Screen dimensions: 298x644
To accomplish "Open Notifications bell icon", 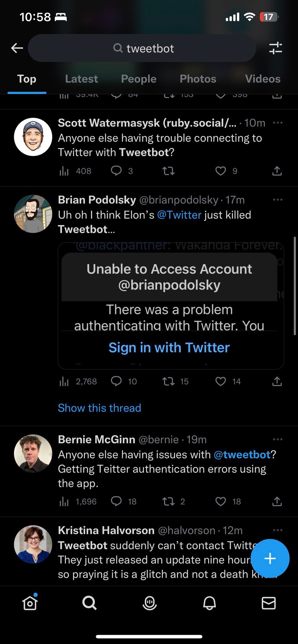I will pos(209,603).
